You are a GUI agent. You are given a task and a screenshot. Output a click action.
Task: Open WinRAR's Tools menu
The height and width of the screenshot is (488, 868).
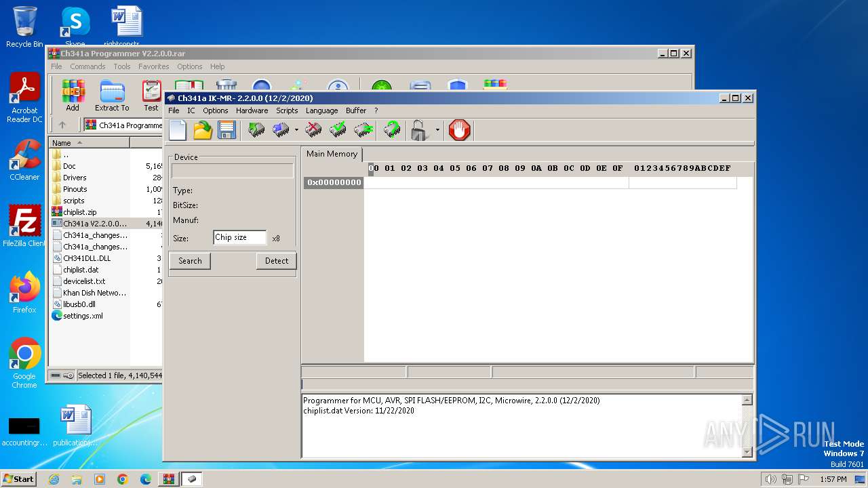tap(122, 66)
